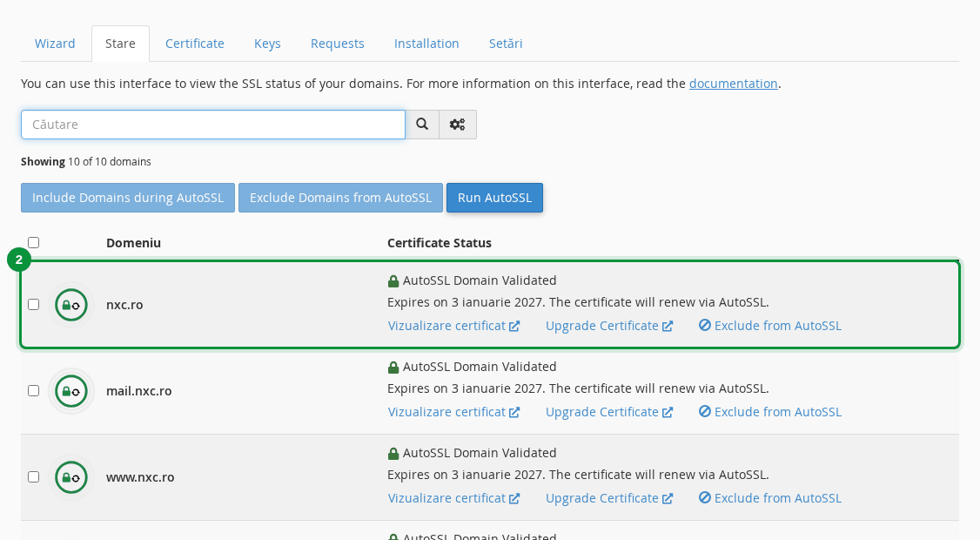Click the green padlock beside mail.nxc.ro's AutoSSL status
Viewport: 980px width, 540px height.
point(393,368)
